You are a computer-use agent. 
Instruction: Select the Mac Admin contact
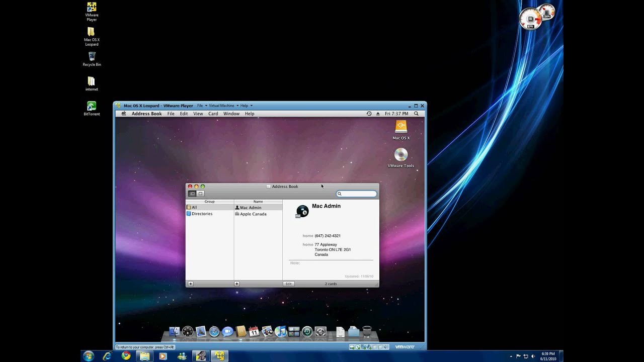pyautogui.click(x=258, y=207)
